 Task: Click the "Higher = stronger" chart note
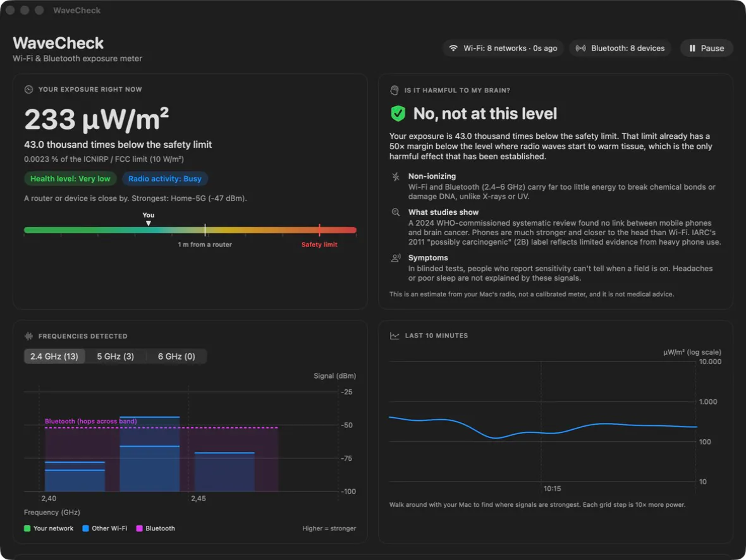click(x=329, y=528)
